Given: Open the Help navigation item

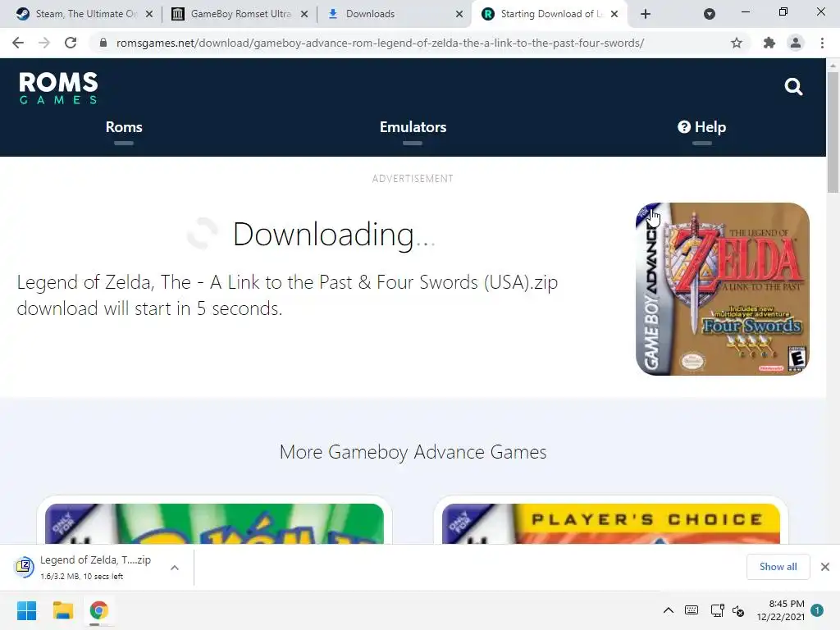Looking at the screenshot, I should tap(702, 127).
